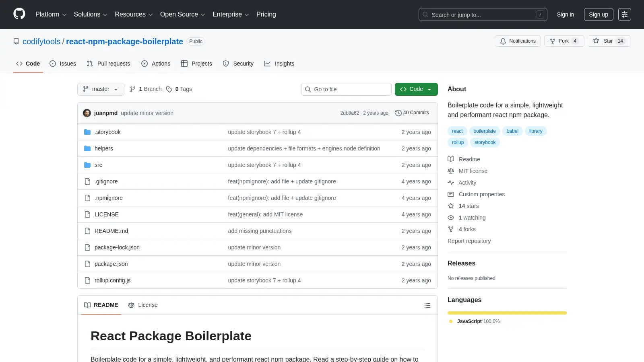Open the README.md file name
This screenshot has height=362, width=644.
[x=111, y=231]
